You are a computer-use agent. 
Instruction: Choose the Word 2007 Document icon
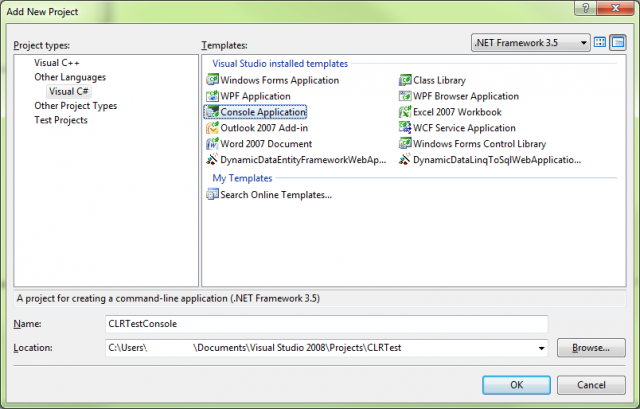(x=212, y=144)
